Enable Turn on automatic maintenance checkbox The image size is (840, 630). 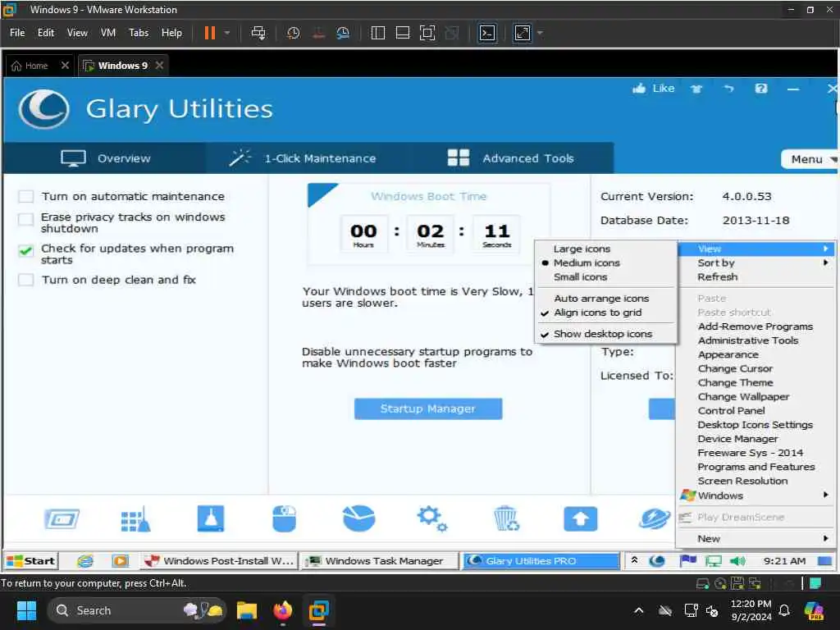click(x=25, y=196)
